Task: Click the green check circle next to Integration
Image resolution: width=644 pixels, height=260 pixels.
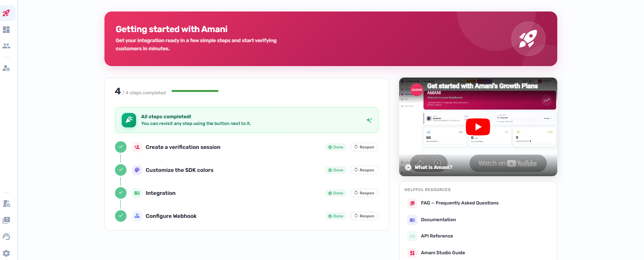Action: click(121, 193)
